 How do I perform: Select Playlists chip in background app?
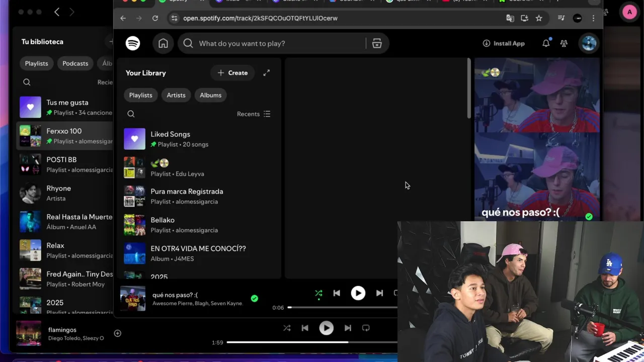(36, 63)
